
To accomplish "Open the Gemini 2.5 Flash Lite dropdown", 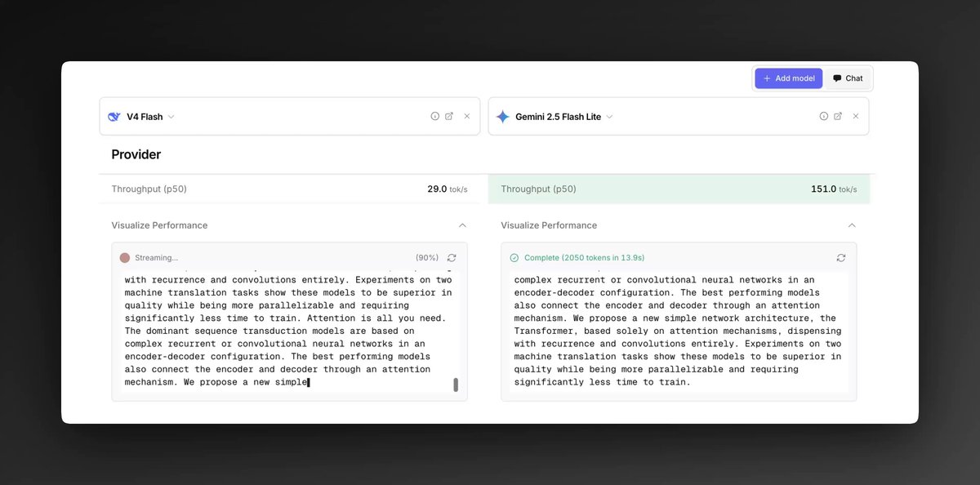I will tap(609, 117).
